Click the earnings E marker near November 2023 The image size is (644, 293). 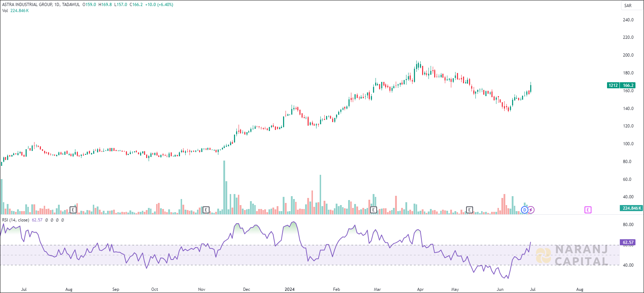206,210
